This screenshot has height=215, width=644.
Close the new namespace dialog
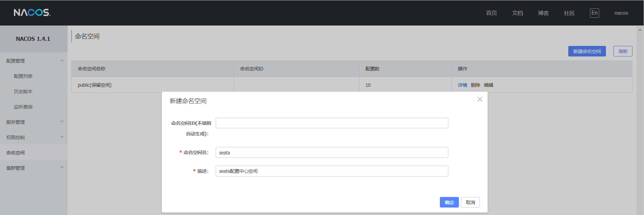(480, 99)
